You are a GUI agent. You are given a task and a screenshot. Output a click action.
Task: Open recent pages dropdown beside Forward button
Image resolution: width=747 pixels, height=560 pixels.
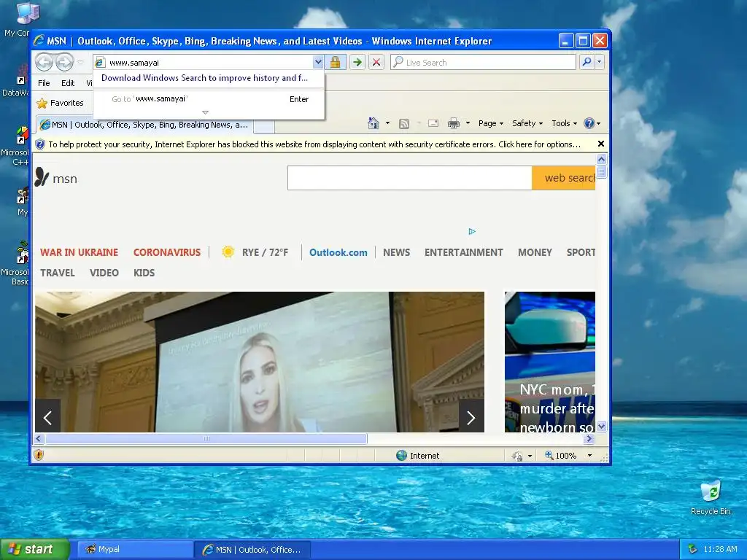tap(80, 63)
